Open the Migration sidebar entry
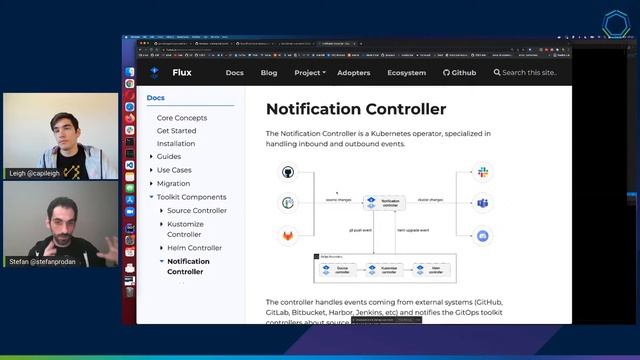 (x=173, y=183)
